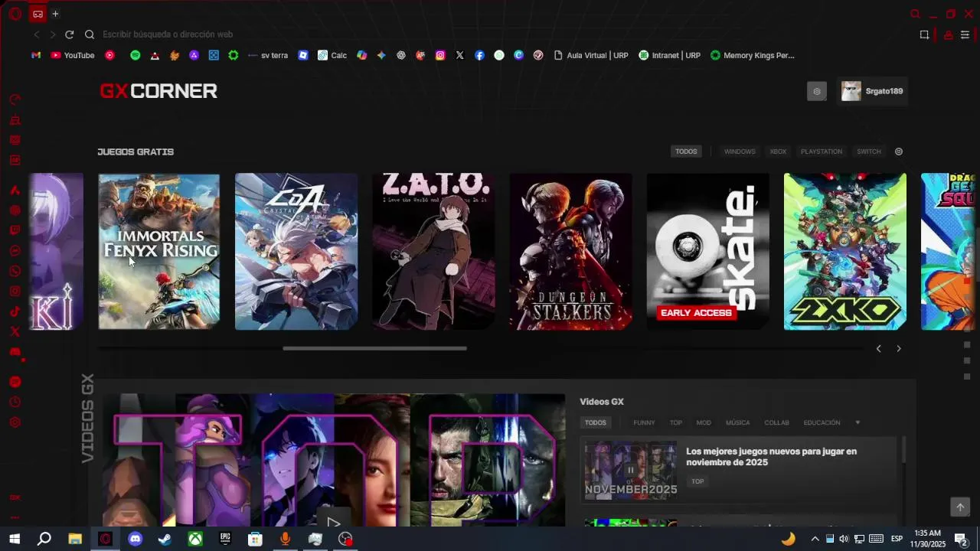Open Steam from the taskbar

pos(165,539)
